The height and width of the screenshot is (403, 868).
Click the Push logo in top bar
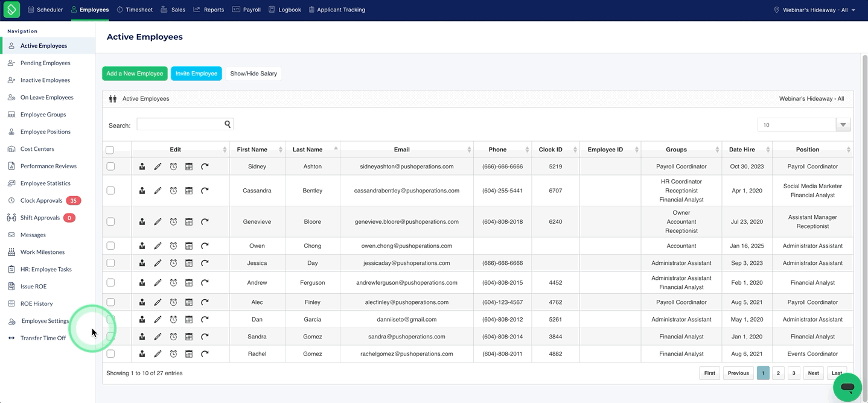pos(11,10)
